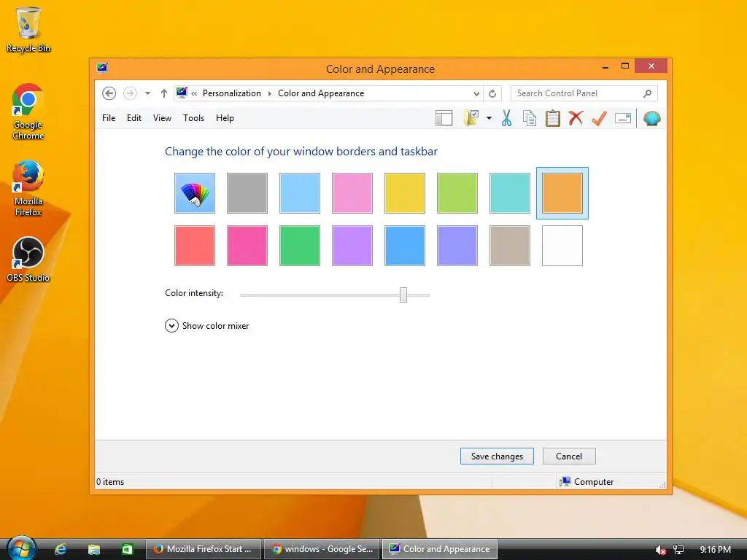
Task: Click the window title bar system icon
Action: coord(102,68)
